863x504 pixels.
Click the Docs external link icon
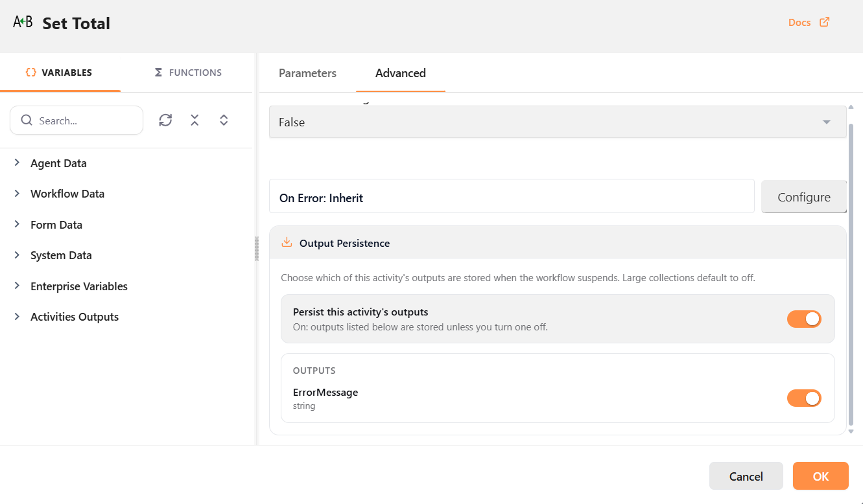pos(824,22)
